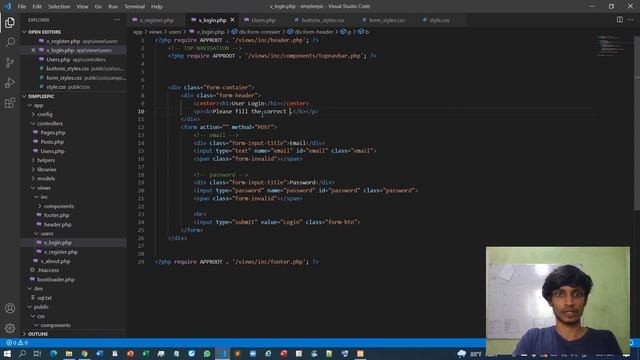Open Task View on the taskbar
640x360 pixels.
coord(37,353)
